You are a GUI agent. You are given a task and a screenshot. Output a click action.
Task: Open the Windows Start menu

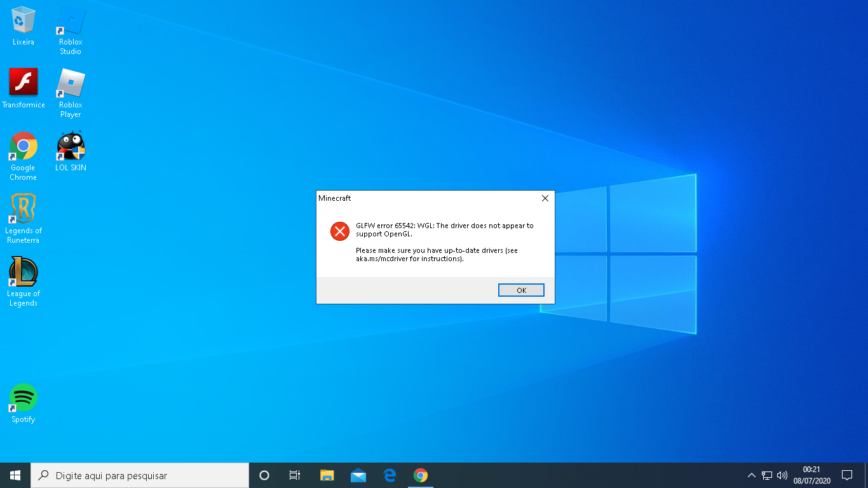(15, 475)
